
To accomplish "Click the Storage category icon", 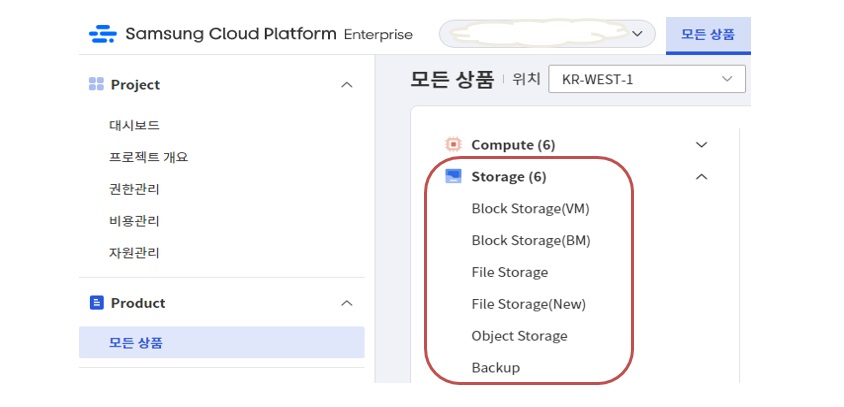I will click(x=453, y=177).
